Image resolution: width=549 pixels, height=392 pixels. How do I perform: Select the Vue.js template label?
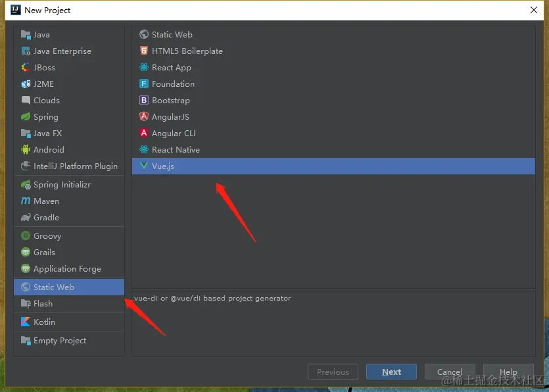(163, 166)
